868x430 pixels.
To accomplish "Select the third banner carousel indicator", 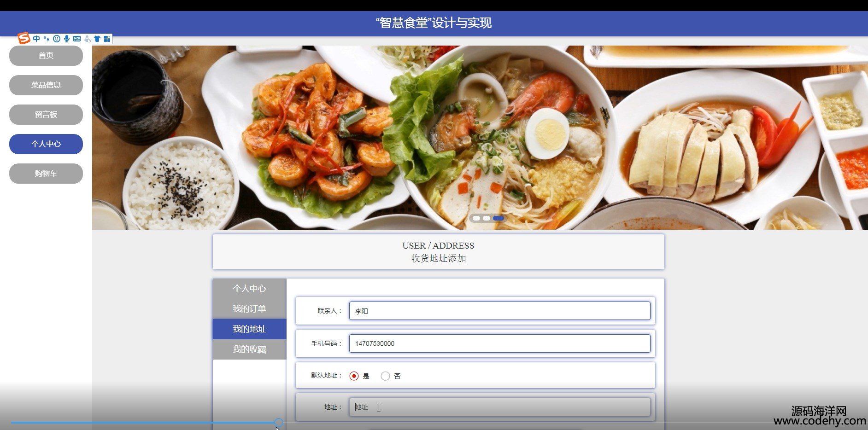I will (499, 218).
